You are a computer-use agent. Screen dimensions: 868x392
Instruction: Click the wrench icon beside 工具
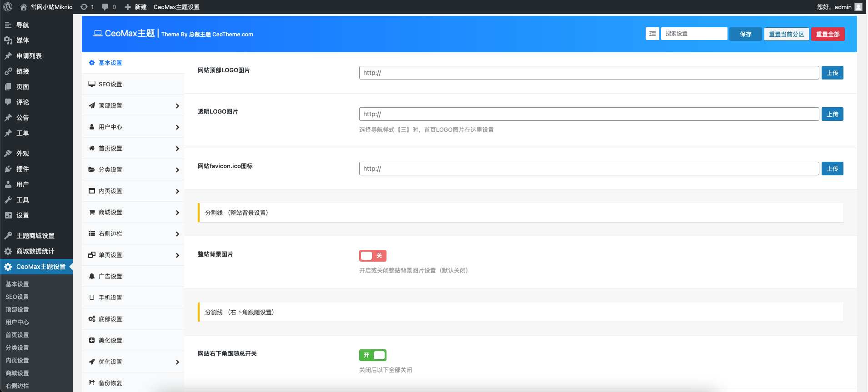click(8, 200)
